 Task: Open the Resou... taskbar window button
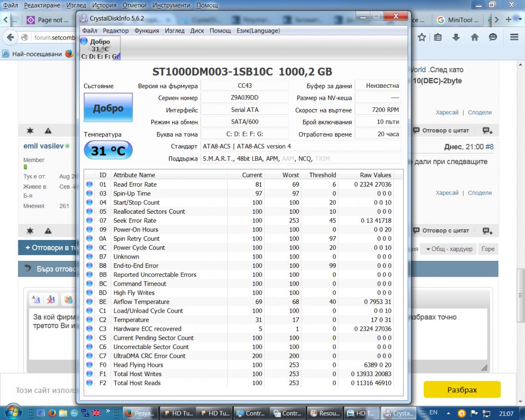point(324,413)
